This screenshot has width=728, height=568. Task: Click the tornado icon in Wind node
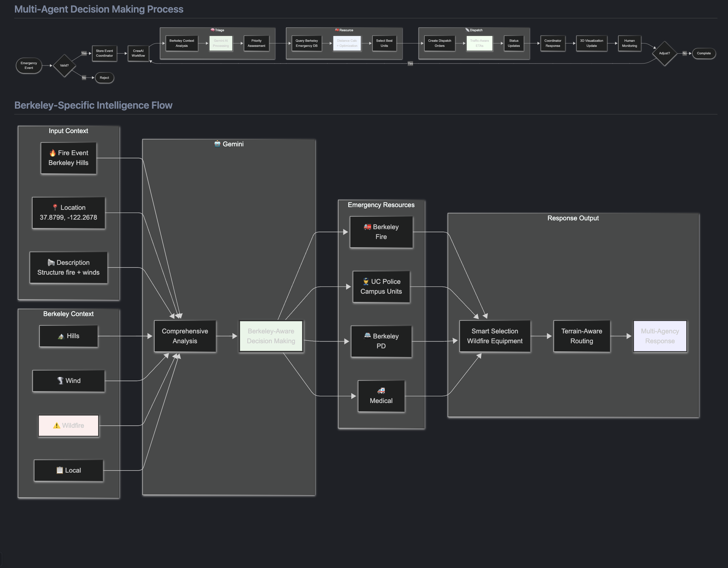click(x=60, y=381)
